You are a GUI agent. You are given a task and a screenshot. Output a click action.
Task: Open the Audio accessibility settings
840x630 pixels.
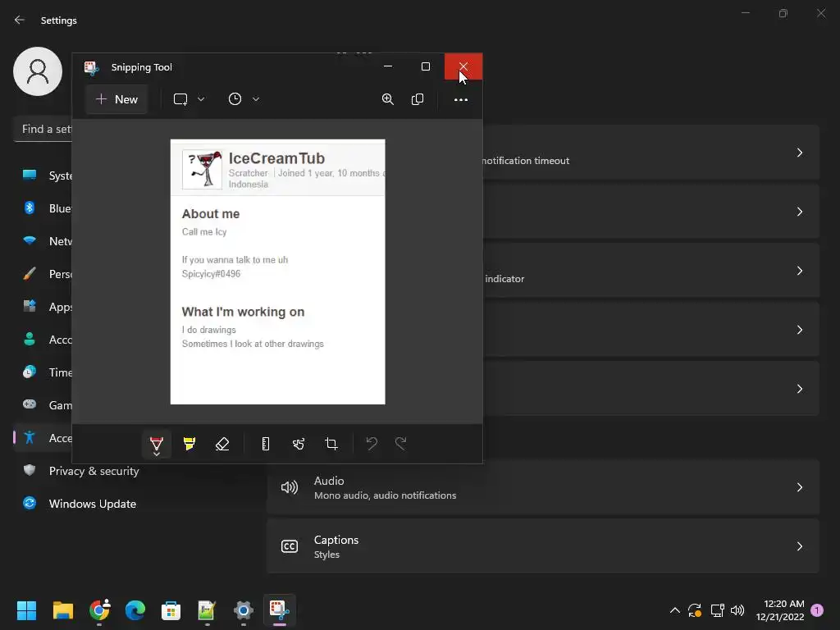point(543,487)
